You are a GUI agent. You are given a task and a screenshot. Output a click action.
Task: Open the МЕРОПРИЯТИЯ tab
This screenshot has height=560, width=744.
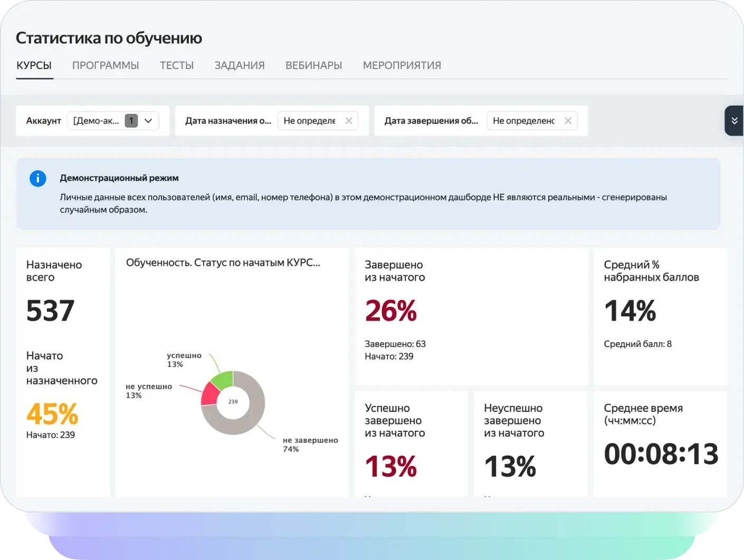click(x=402, y=65)
